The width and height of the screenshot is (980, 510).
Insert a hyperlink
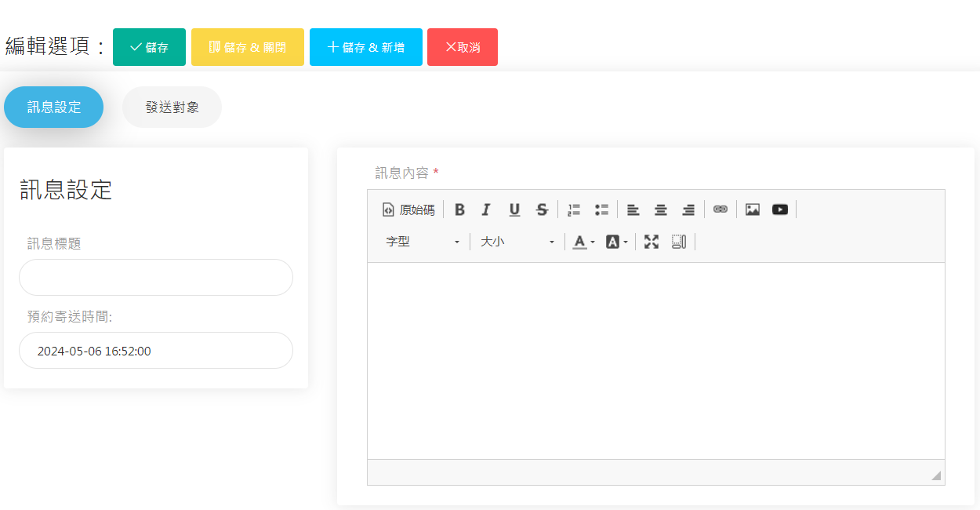(720, 209)
